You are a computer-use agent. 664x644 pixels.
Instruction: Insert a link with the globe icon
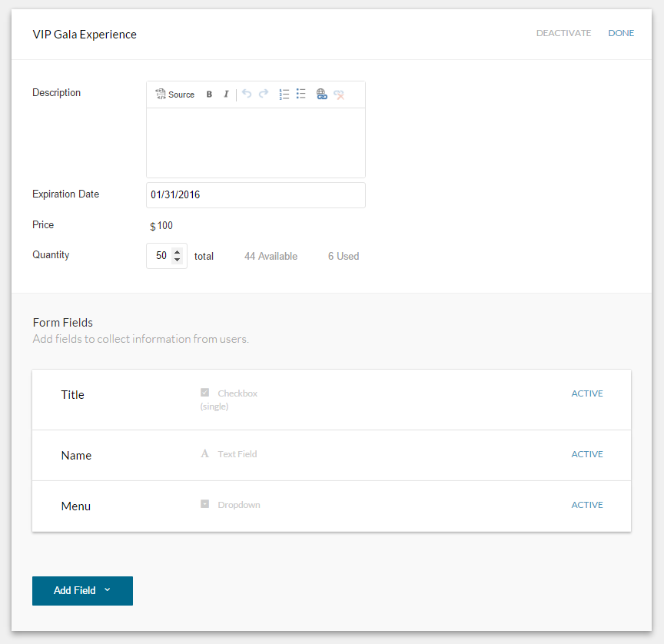click(x=321, y=94)
